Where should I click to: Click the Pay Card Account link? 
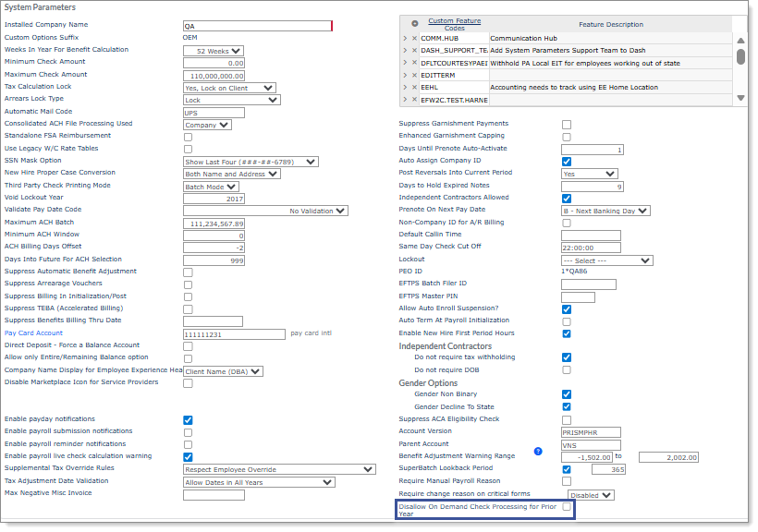point(33,333)
